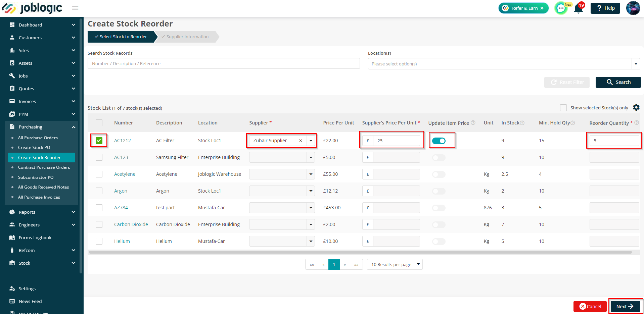Click the Customers person icon in the sidebar
Image resolution: width=644 pixels, height=314 pixels.
[x=12, y=38]
